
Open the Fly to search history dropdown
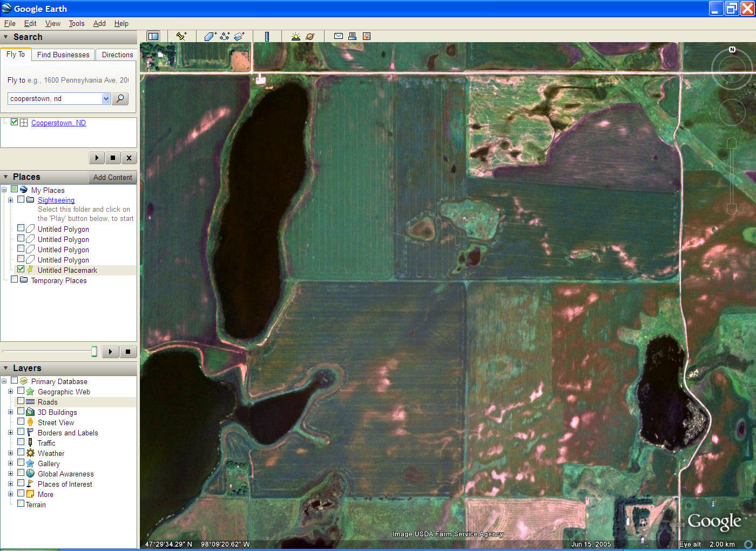click(106, 98)
